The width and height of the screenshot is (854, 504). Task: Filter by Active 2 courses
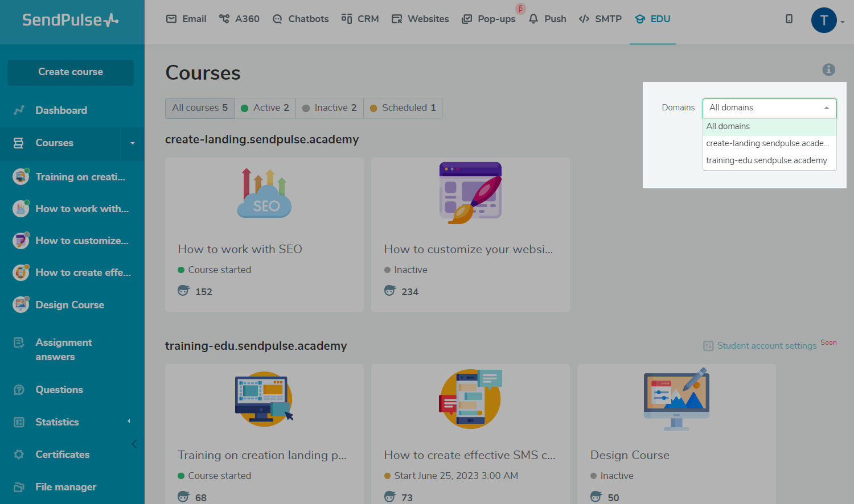click(x=265, y=108)
